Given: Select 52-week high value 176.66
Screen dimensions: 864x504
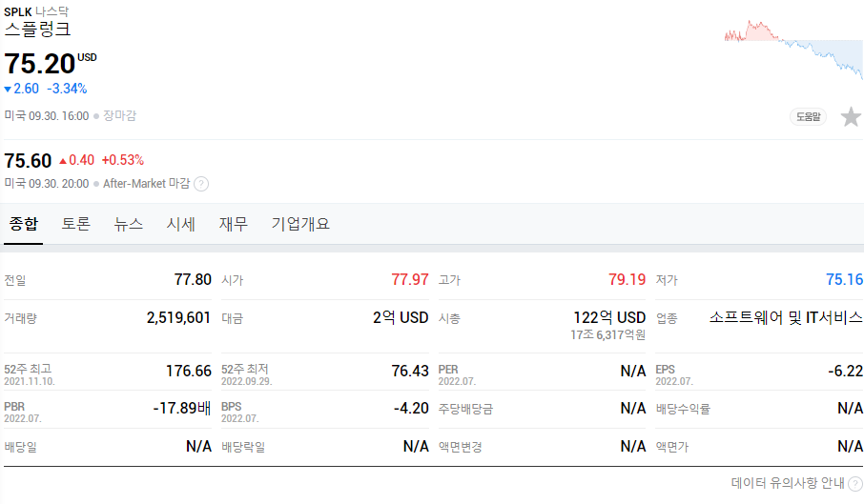Looking at the screenshot, I should (x=189, y=371).
